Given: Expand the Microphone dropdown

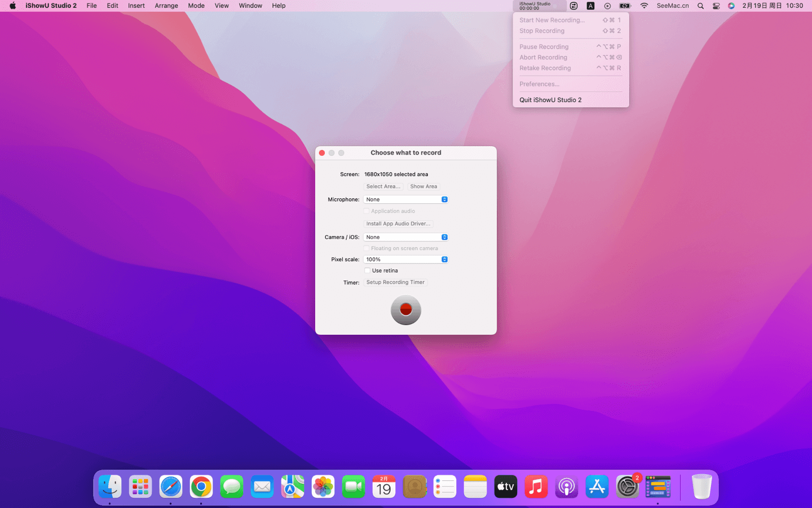Looking at the screenshot, I should pyautogui.click(x=405, y=200).
